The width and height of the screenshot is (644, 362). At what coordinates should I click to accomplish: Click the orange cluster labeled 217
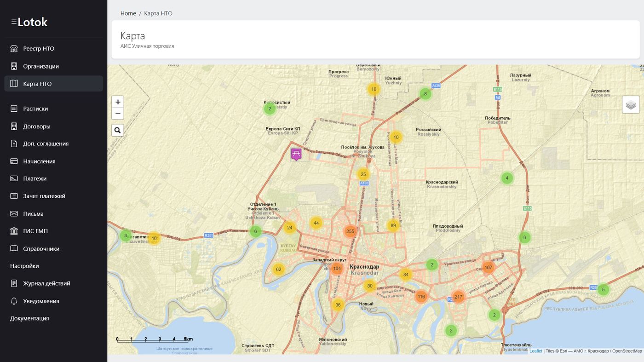[458, 297]
